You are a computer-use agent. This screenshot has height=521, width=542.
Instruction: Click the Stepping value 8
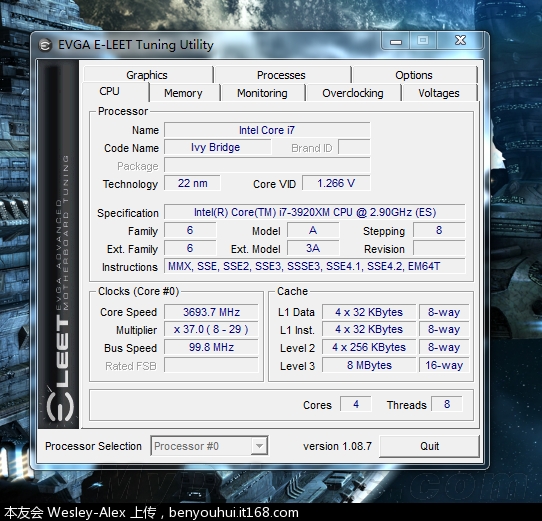coord(439,230)
